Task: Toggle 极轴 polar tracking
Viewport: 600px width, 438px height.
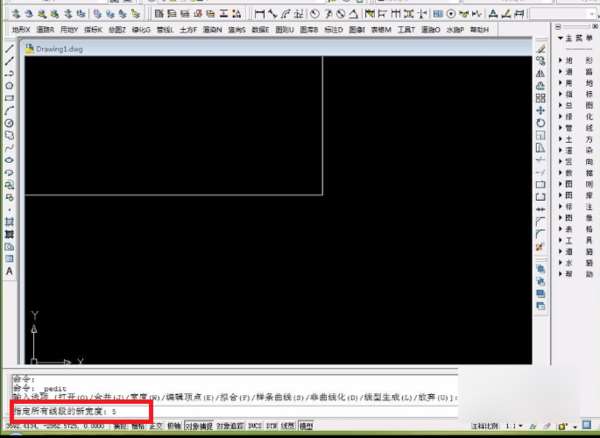Action: (x=174, y=426)
